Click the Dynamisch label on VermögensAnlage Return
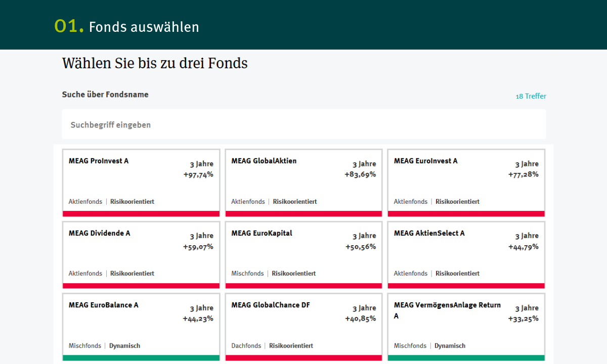This screenshot has height=364, width=607. 450,346
